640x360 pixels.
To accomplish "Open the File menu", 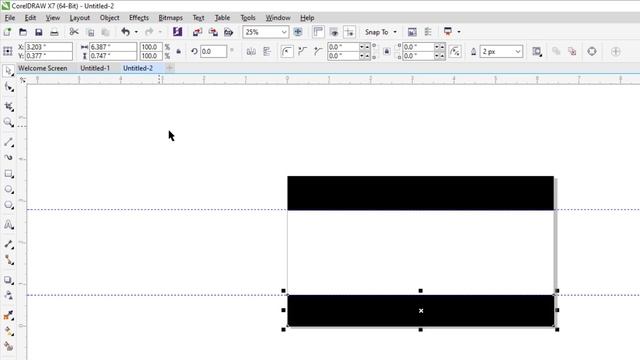I will pyautogui.click(x=10, y=18).
